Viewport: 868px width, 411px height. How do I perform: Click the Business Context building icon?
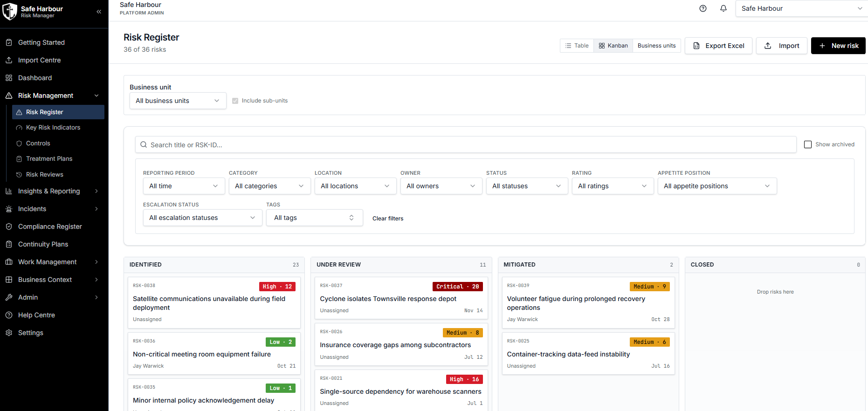[9, 280]
